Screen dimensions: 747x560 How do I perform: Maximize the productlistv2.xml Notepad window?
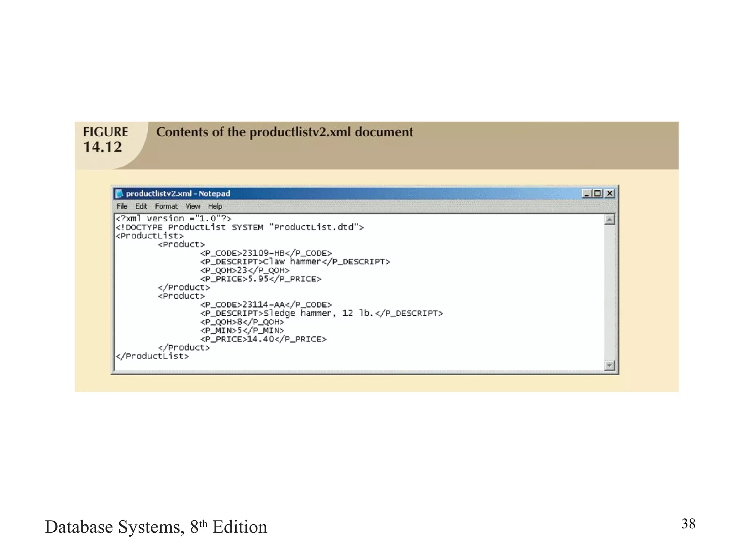(x=597, y=193)
